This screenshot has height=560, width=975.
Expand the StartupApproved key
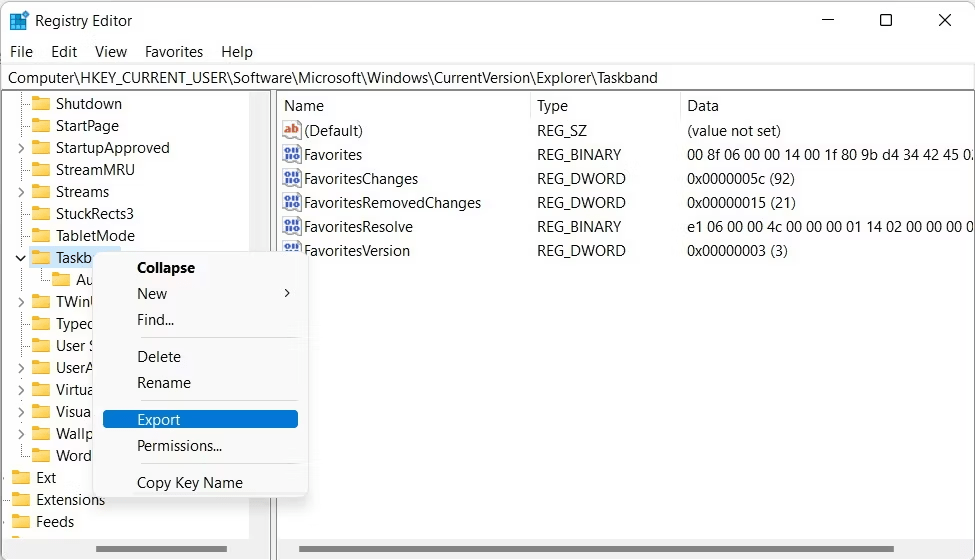[x=21, y=148]
